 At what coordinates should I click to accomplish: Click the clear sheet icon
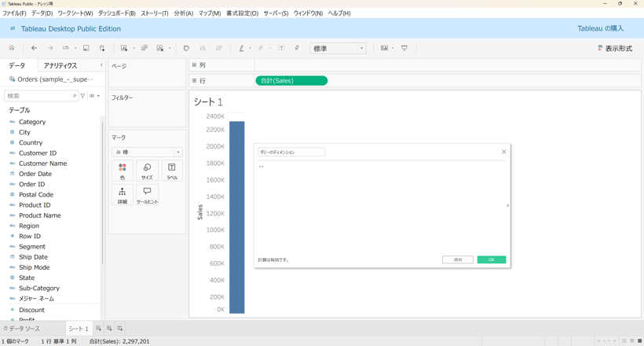click(160, 48)
